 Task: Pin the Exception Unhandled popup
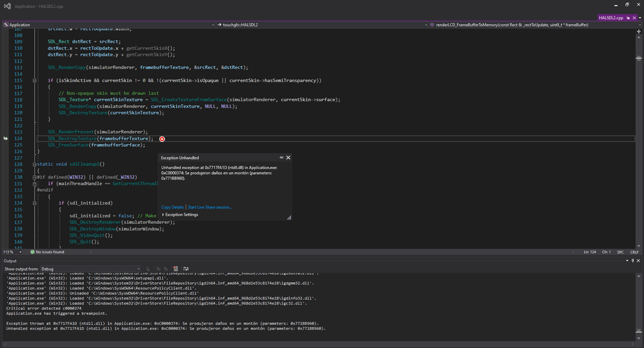tap(281, 158)
